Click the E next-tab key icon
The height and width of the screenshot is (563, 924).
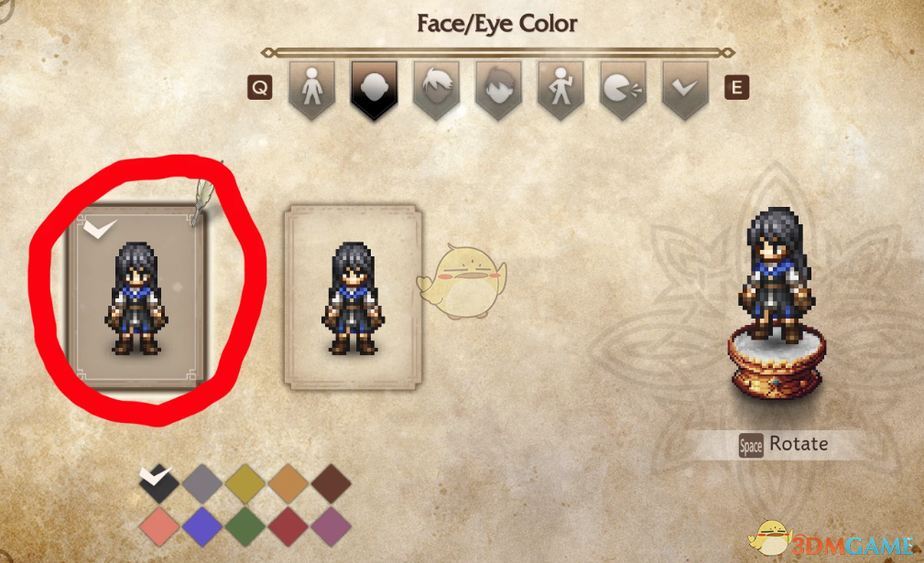736,88
